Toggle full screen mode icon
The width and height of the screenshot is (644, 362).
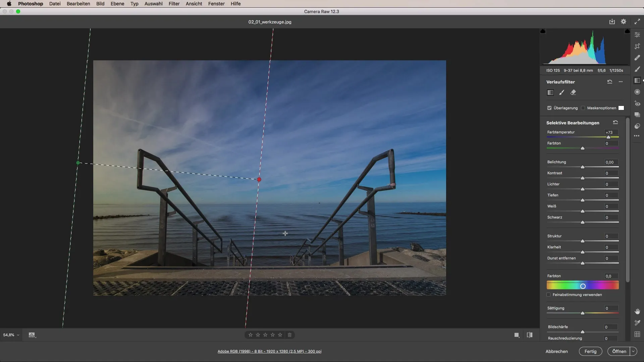pos(637,21)
